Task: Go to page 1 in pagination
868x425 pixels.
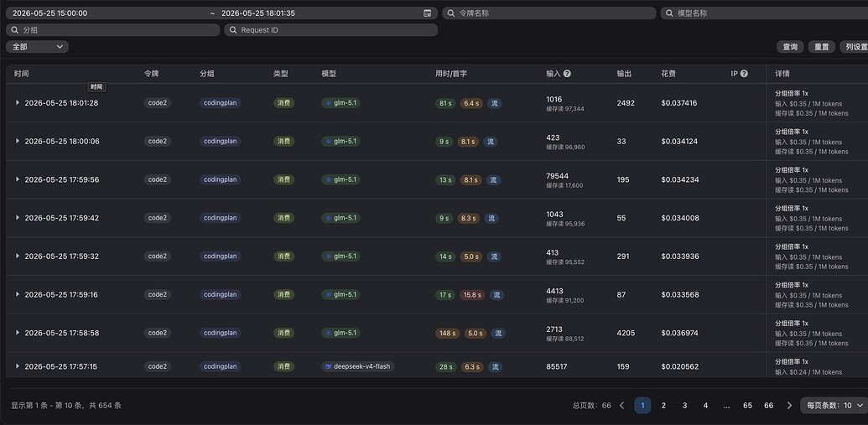Action: [x=642, y=406]
